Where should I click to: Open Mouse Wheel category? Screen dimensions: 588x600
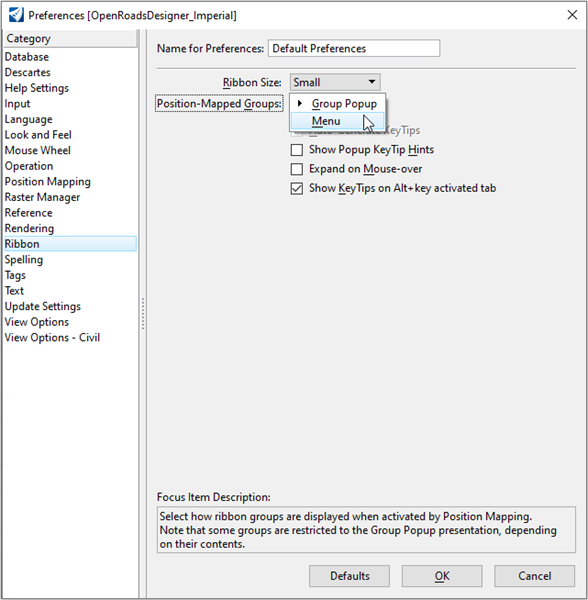click(70, 150)
